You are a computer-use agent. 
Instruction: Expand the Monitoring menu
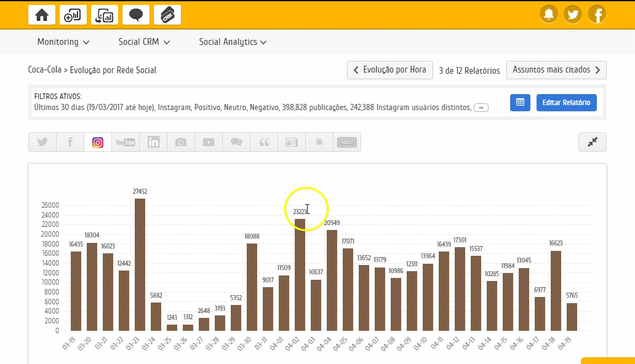point(63,42)
